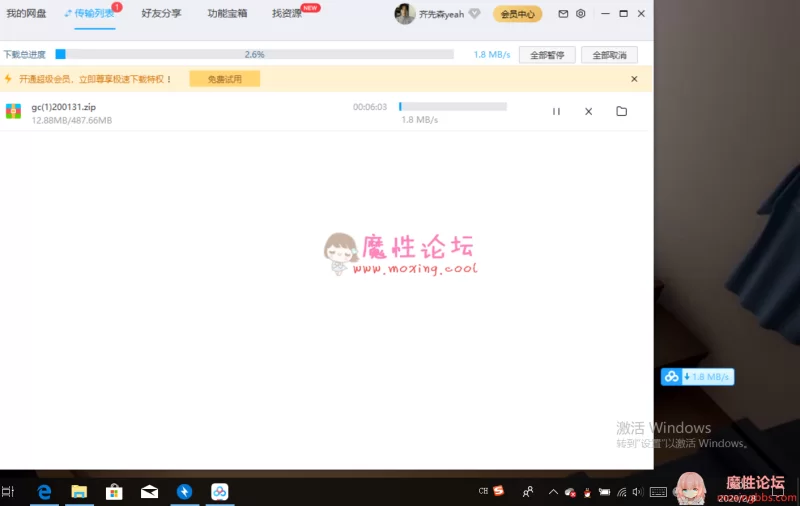Screen dimensions: 800x506
Task: Open File Explorer from the taskbar
Action: click(79, 492)
